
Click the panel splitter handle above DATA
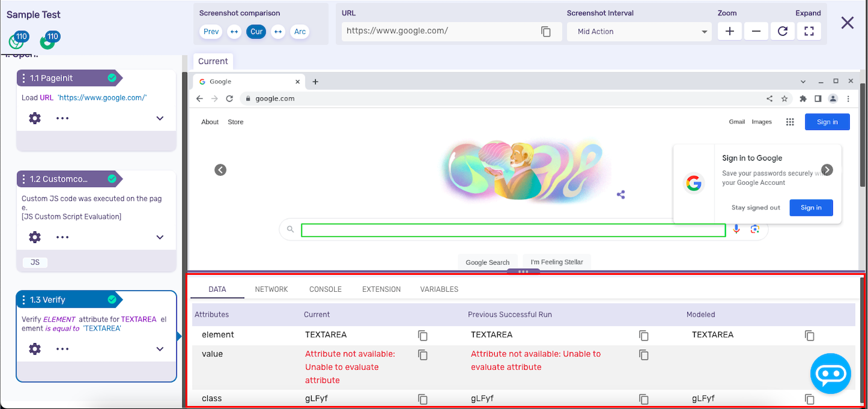click(524, 272)
